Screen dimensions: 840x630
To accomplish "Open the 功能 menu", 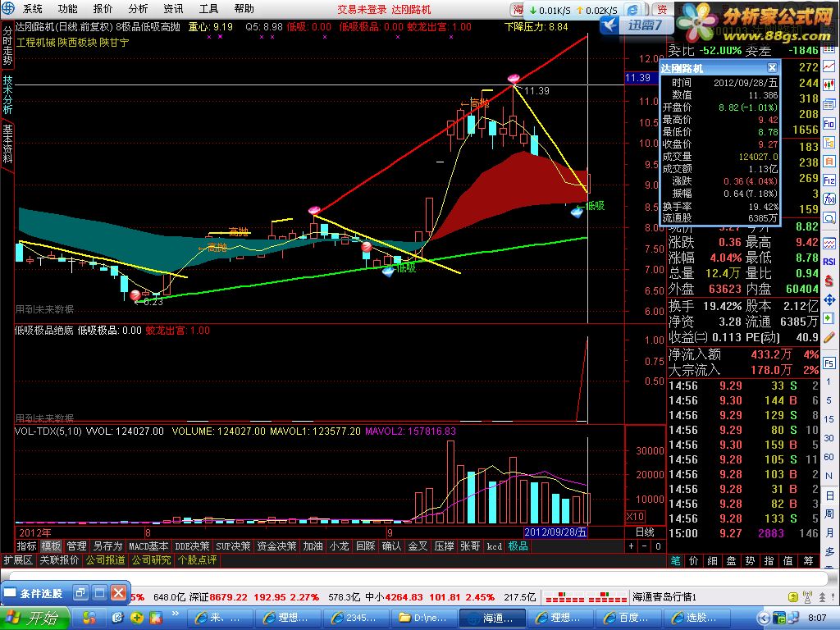I will tap(67, 8).
